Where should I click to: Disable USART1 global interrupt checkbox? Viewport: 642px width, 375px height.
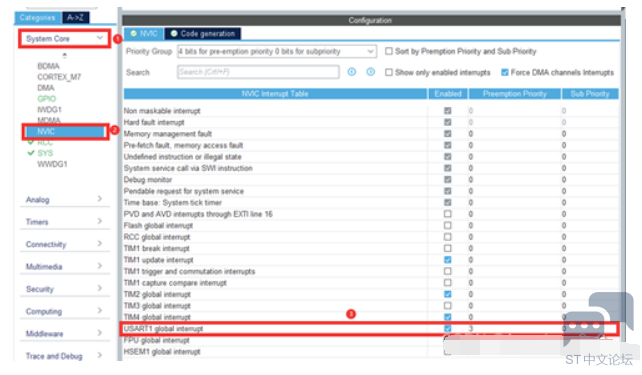pos(448,328)
